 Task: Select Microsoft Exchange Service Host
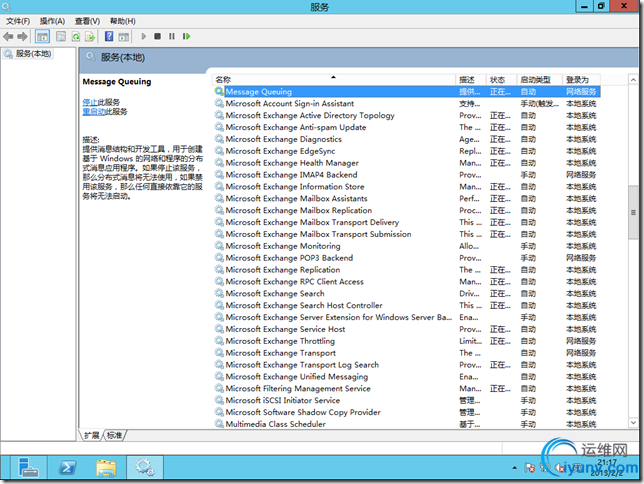pos(407,329)
